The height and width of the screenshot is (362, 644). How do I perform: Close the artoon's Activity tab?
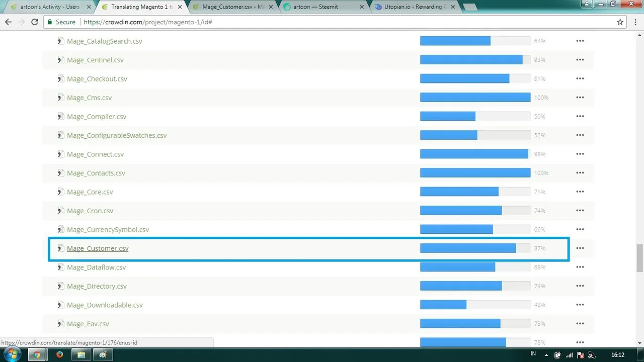coord(88,7)
